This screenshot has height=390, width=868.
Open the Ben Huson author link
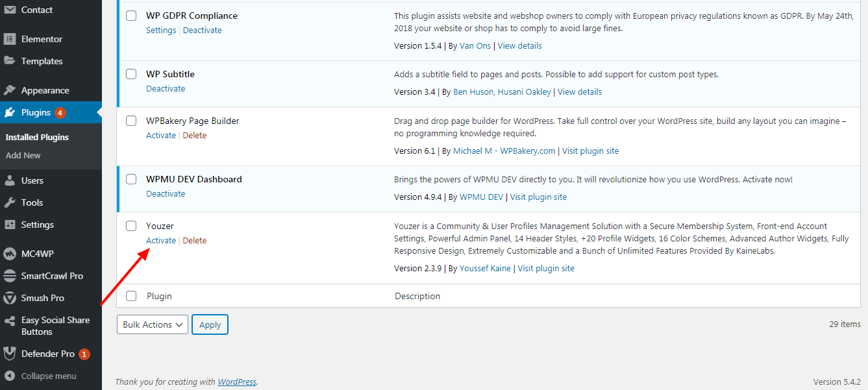pos(473,91)
